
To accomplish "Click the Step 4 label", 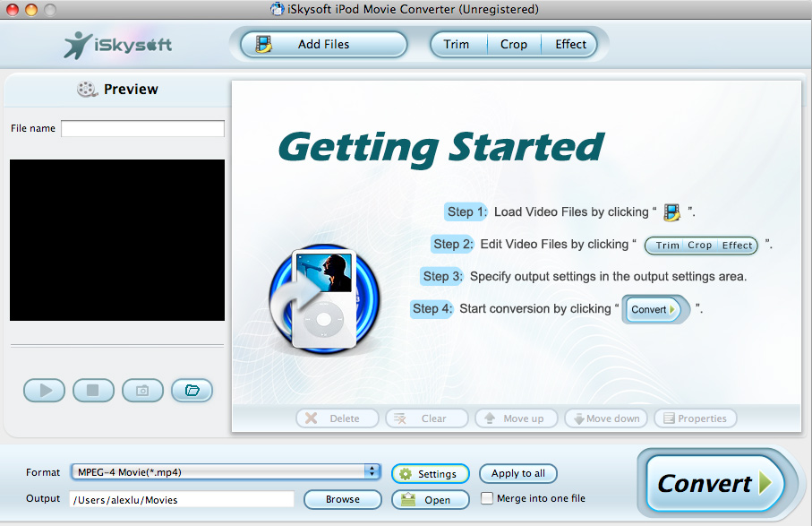I will pos(432,309).
